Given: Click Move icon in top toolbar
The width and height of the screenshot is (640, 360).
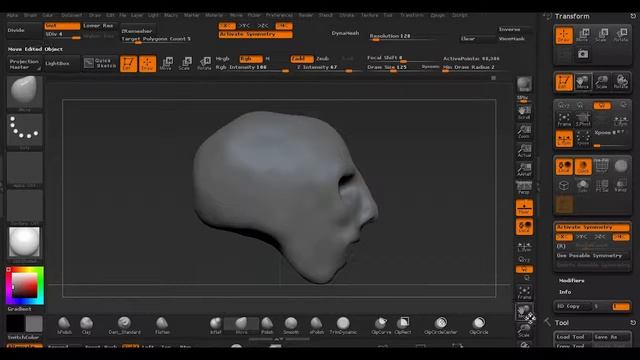Looking at the screenshot, I should coord(166,64).
